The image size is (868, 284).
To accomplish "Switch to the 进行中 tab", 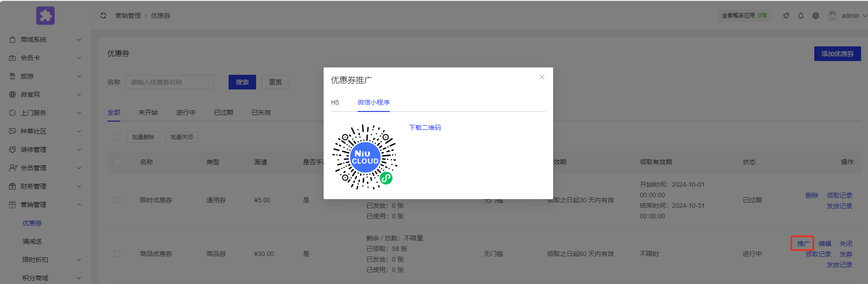I will [186, 112].
